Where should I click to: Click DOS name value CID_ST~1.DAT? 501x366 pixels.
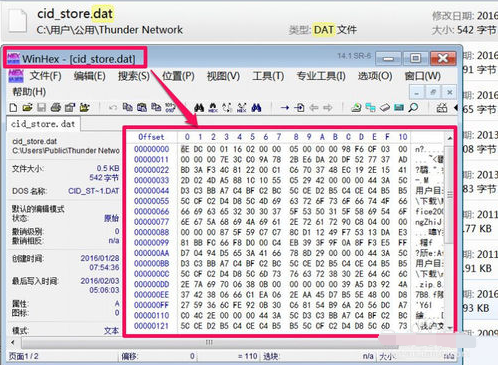[94, 191]
